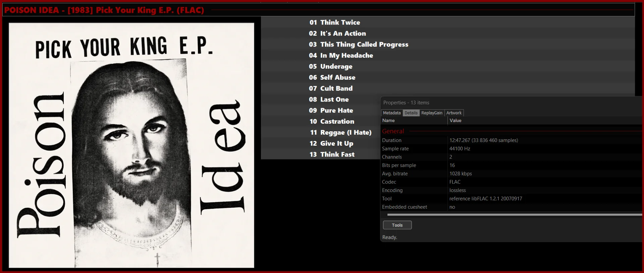Select the Sample rate value 44100 Hz

(460, 149)
